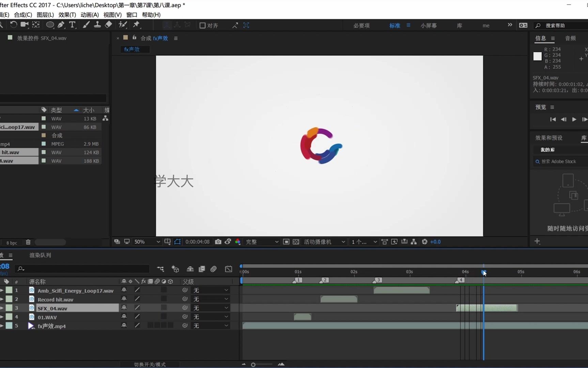
Task: Toggle the snapping checkbox
Action: [202, 25]
